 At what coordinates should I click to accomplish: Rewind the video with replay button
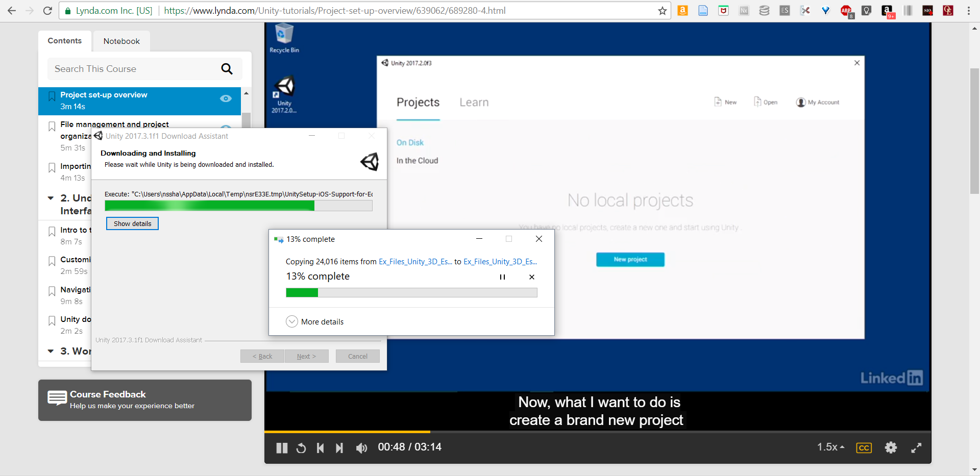point(301,448)
